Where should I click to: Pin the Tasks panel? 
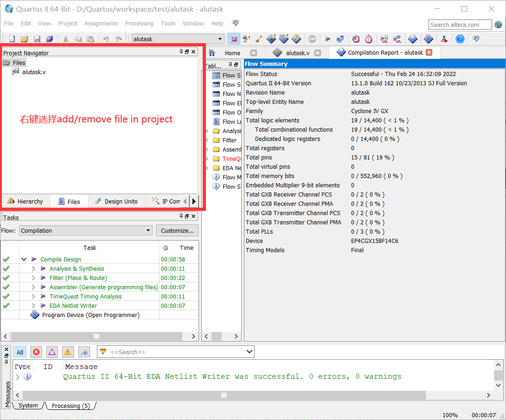[181, 216]
